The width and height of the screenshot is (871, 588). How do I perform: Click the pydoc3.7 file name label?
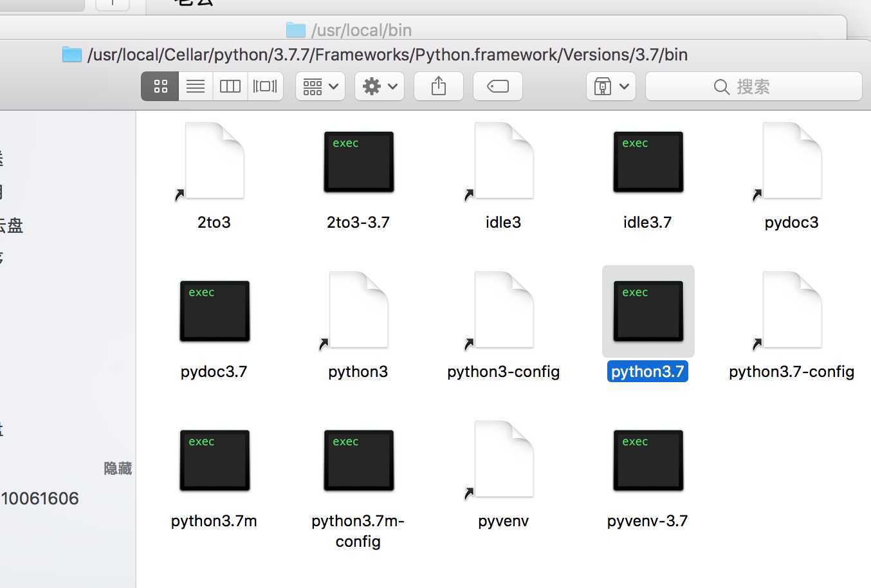click(x=214, y=372)
